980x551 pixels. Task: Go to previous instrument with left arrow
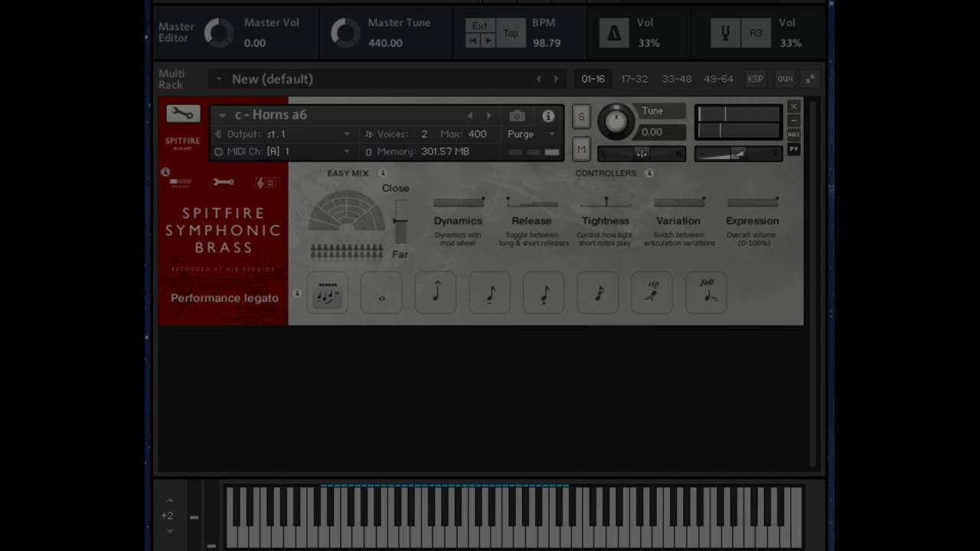click(470, 116)
